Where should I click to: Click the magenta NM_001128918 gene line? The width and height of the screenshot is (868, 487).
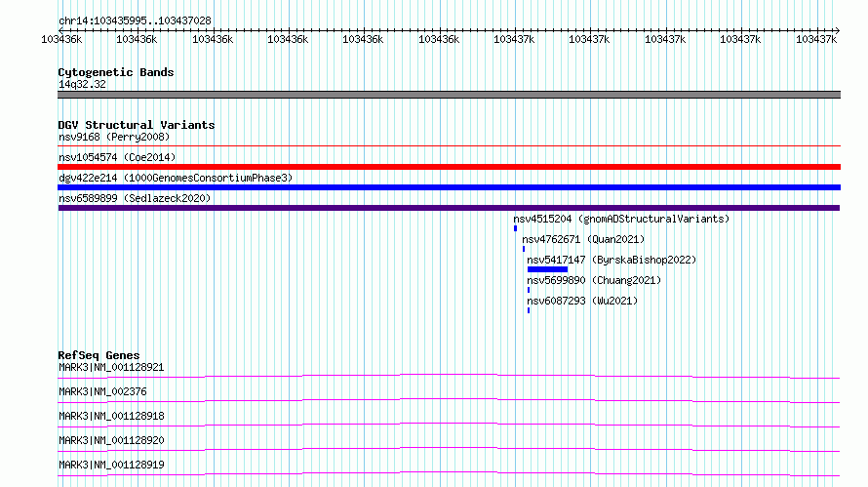click(449, 425)
